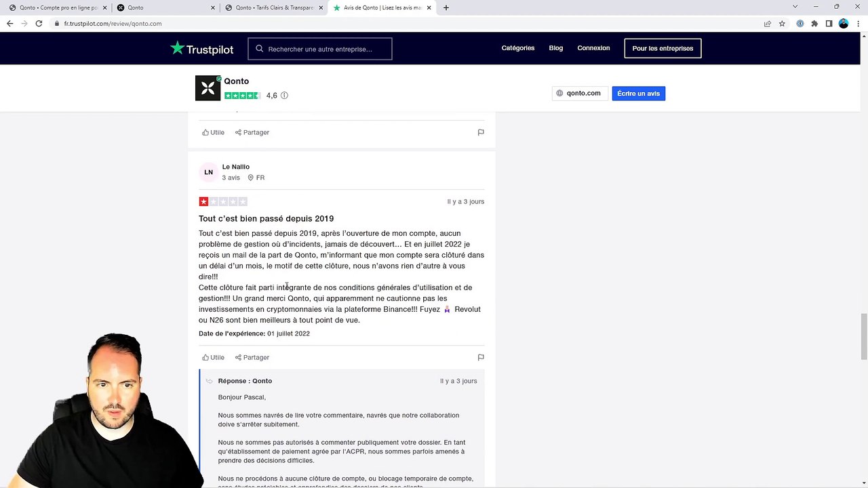Click 'Écrire un avis' button

pos(638,94)
